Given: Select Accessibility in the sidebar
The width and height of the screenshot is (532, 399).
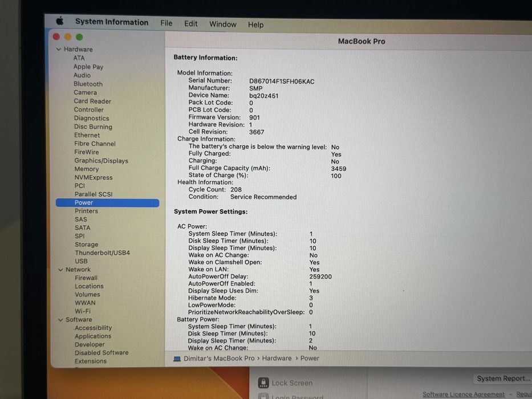Looking at the screenshot, I should click(93, 328).
